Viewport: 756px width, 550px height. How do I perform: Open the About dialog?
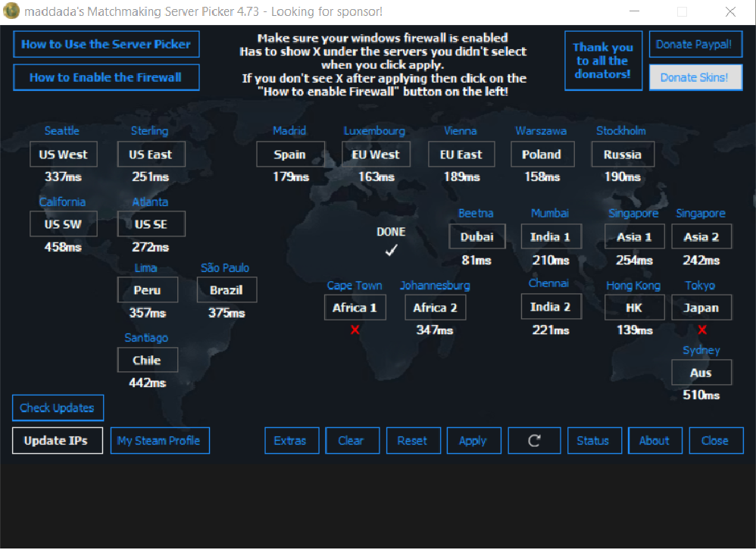pyautogui.click(x=654, y=441)
